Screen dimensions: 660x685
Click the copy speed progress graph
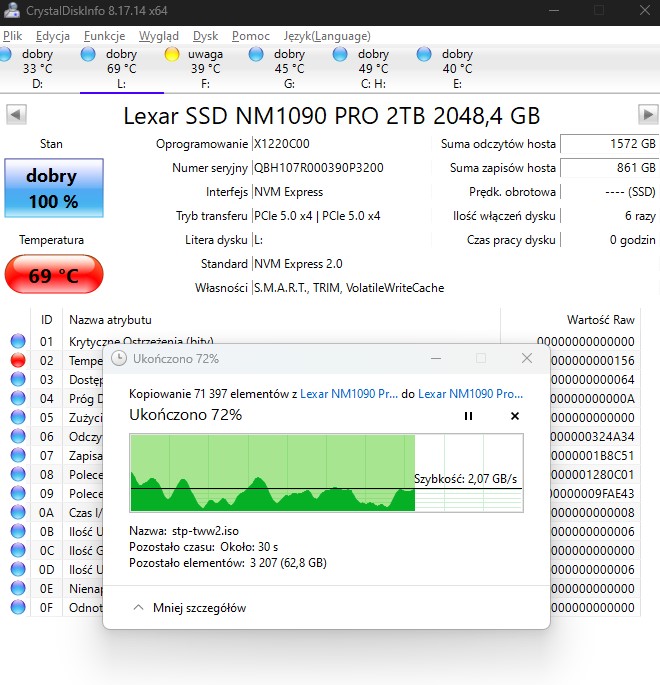tap(326, 472)
